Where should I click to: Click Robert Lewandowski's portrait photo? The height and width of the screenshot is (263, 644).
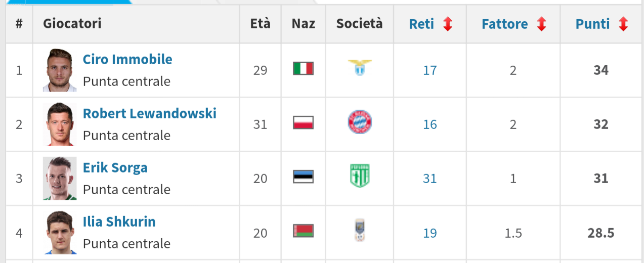[x=60, y=124]
